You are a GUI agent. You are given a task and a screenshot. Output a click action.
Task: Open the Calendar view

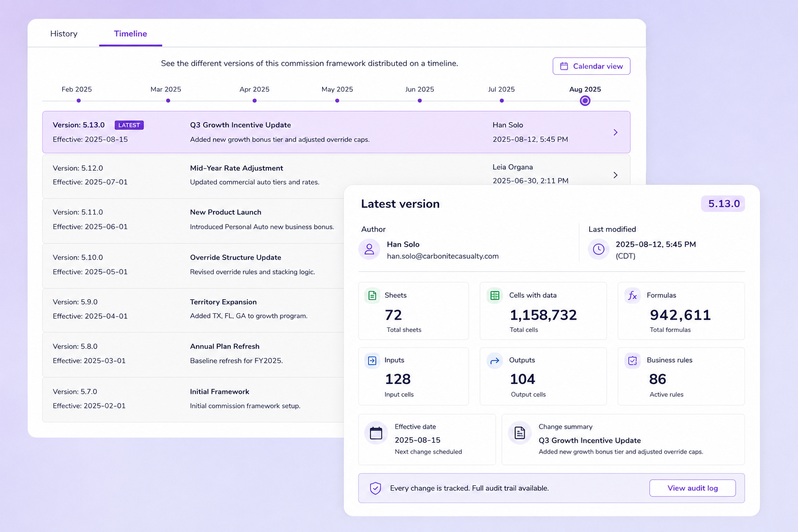coord(591,66)
